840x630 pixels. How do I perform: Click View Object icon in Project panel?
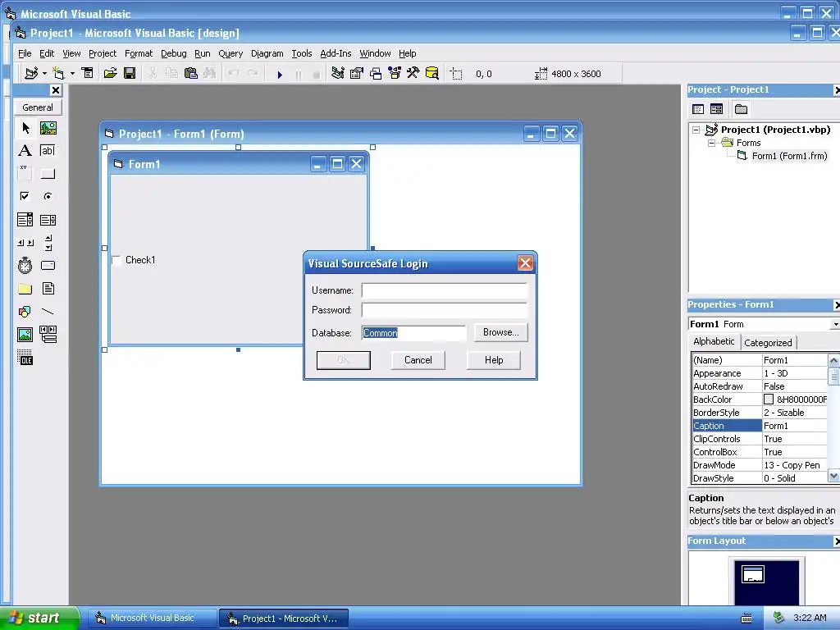tap(716, 109)
